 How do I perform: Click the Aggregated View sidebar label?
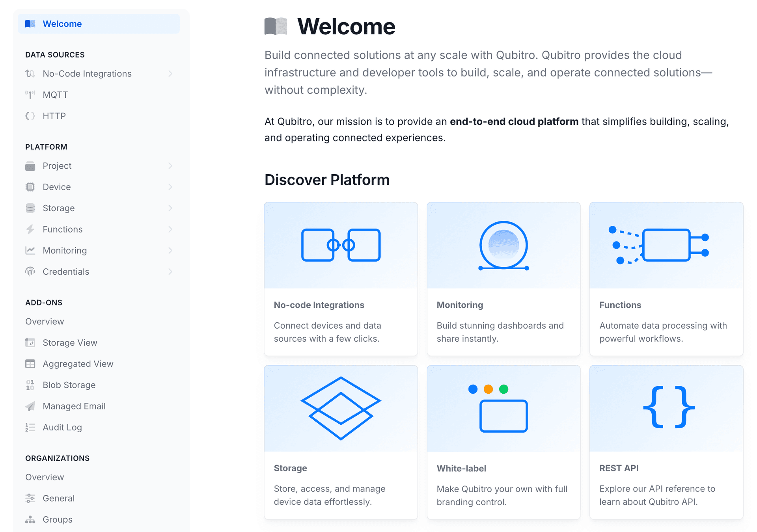(x=78, y=364)
